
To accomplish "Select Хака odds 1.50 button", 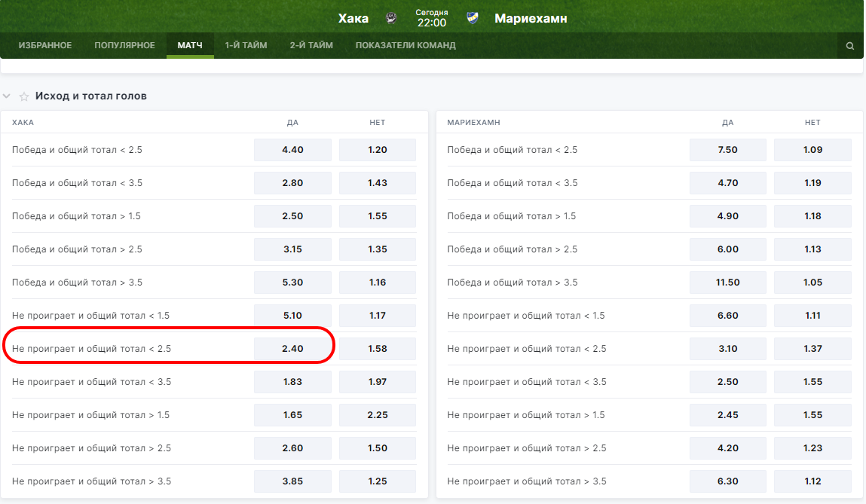I will pyautogui.click(x=378, y=447).
